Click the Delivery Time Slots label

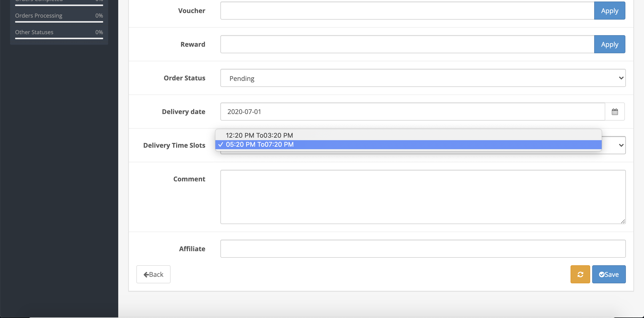point(174,145)
